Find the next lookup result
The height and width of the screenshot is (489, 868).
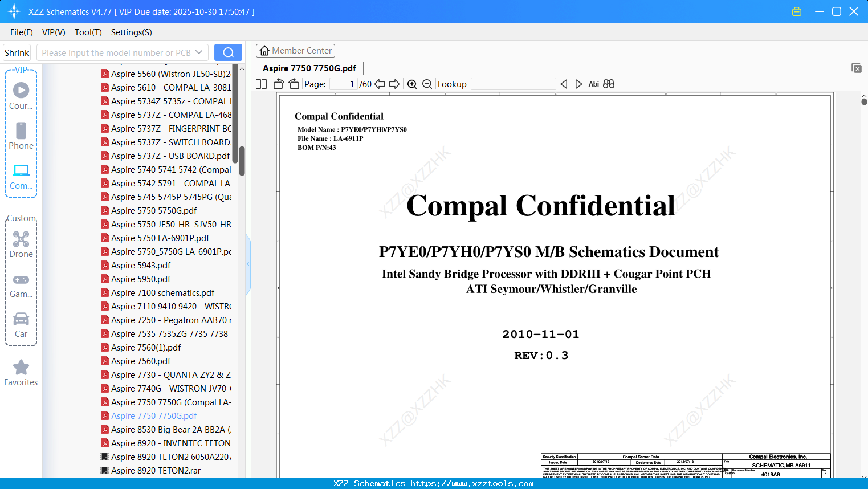[x=578, y=84]
